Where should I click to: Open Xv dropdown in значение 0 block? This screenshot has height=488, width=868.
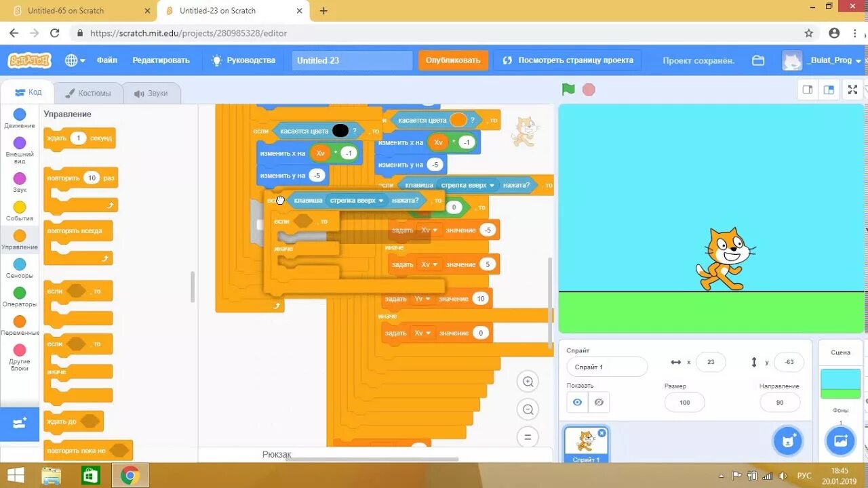(423, 333)
